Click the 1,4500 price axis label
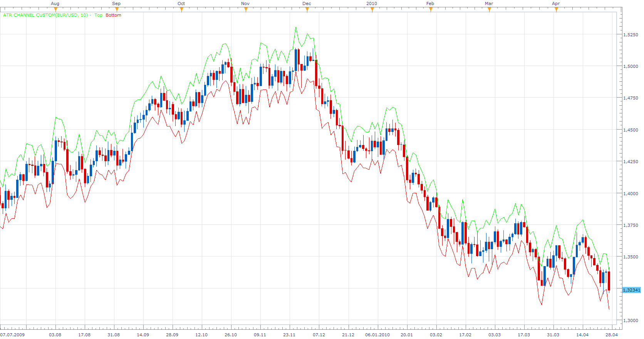 pos(631,130)
